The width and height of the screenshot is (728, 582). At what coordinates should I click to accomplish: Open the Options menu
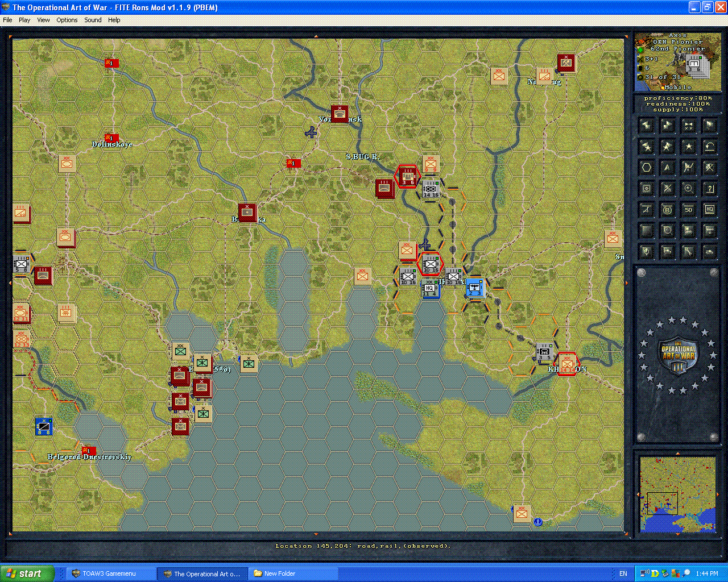pyautogui.click(x=67, y=20)
